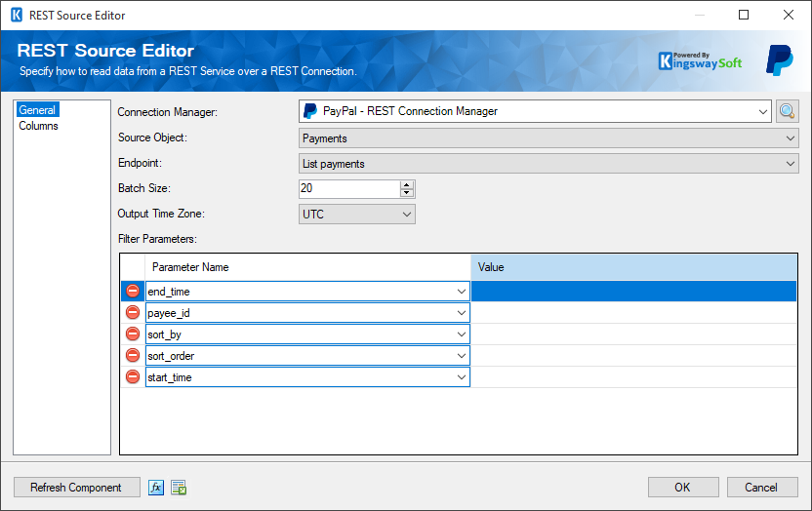Open the expression fx editor icon
Viewport: 812px width, 511px height.
click(x=156, y=488)
